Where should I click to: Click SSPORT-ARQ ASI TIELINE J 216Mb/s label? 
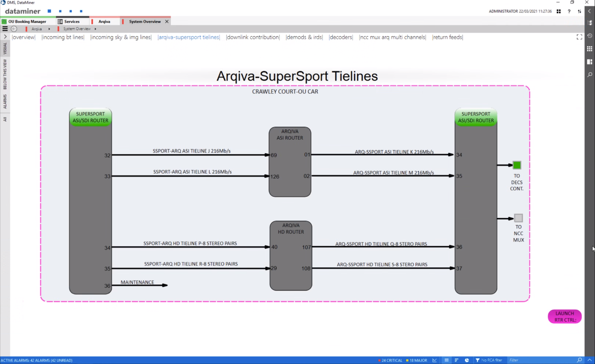192,151
